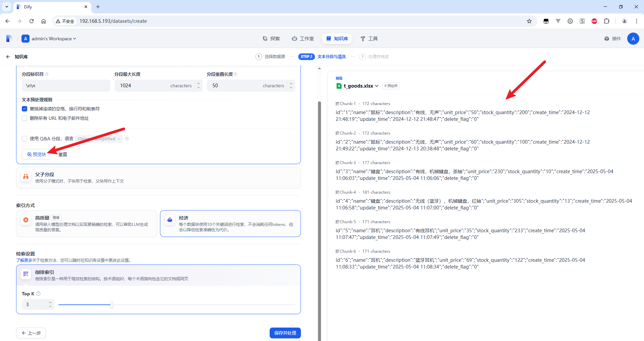Reload the page with refresh icon
This screenshot has height=341, width=644.
click(x=32, y=21)
